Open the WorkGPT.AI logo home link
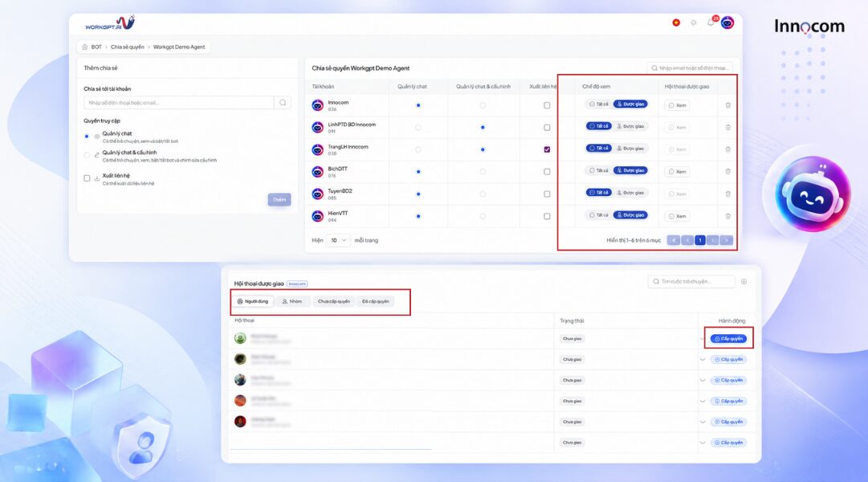Screen dimensions: 868x482 (110, 23)
